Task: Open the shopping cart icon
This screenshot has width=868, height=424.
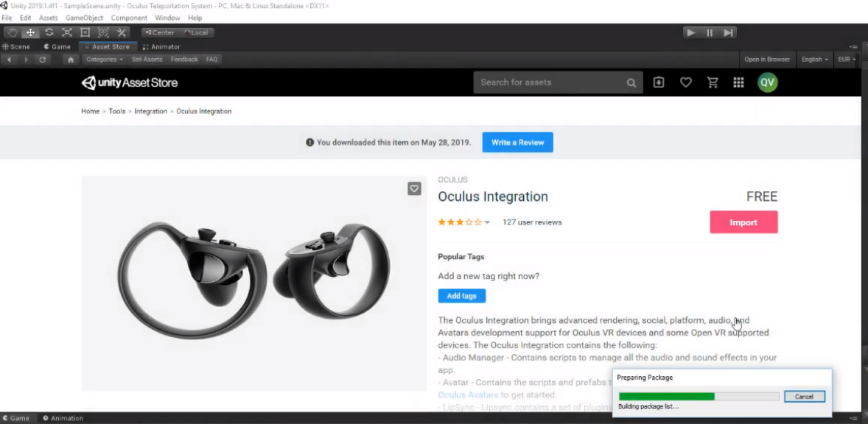Action: point(713,82)
